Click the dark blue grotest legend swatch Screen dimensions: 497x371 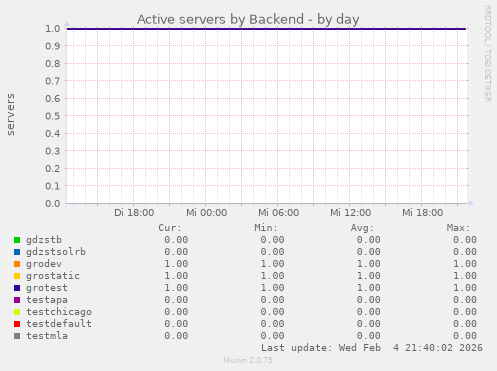(x=17, y=288)
